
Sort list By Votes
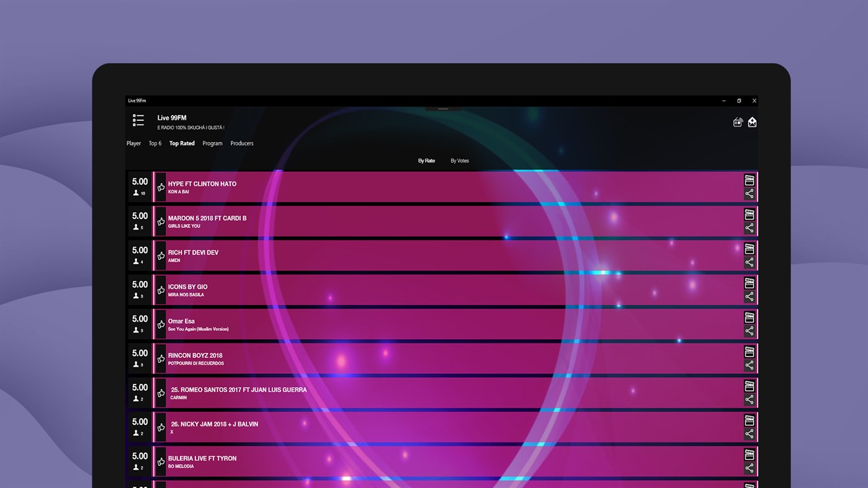pos(460,161)
